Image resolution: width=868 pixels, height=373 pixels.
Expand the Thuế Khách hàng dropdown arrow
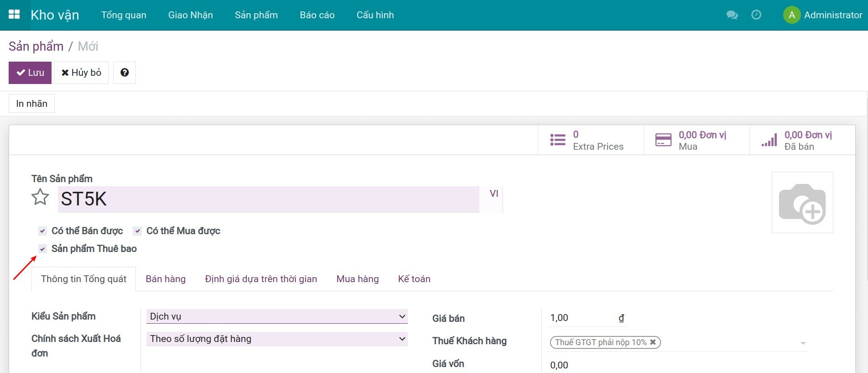(x=803, y=343)
